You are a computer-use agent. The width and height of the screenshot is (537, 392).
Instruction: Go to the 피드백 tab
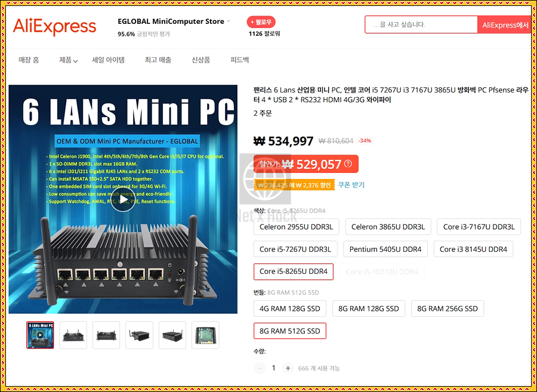(x=240, y=60)
